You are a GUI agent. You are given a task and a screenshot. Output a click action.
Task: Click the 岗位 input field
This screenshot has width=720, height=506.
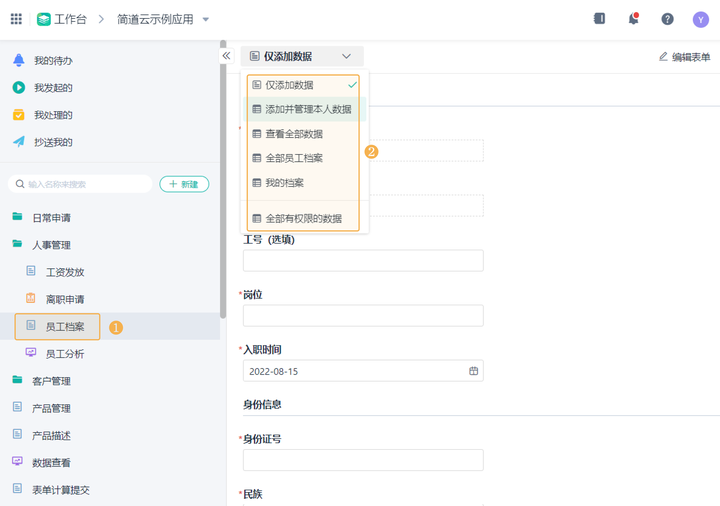pyautogui.click(x=363, y=316)
